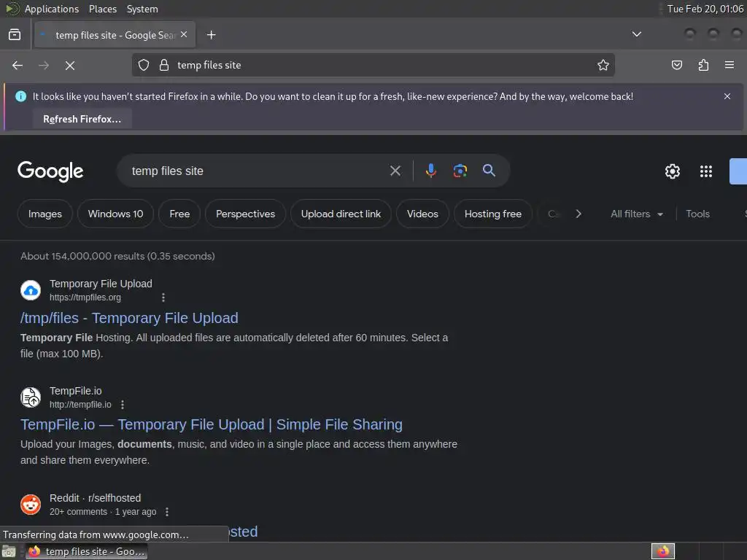The image size is (747, 560).
Task: Clear the Google search box
Action: 395,171
